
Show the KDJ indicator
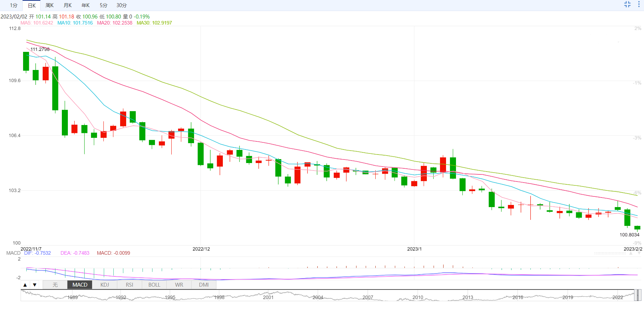point(105,285)
